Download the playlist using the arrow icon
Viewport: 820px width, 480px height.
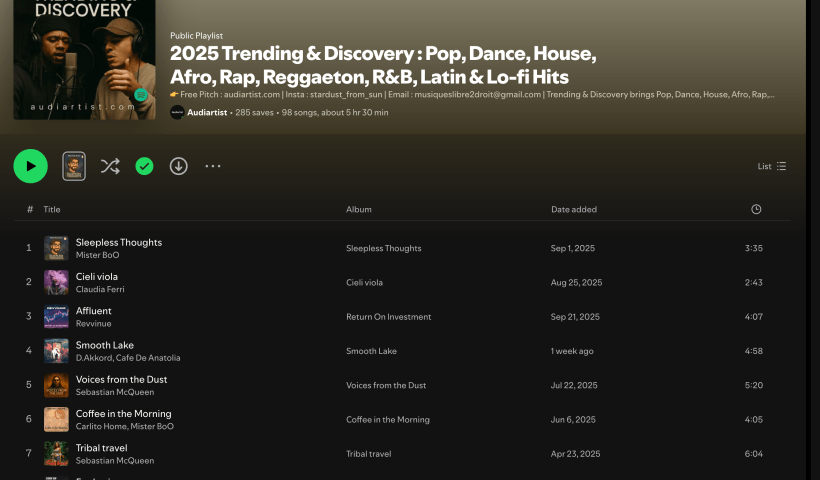[178, 166]
